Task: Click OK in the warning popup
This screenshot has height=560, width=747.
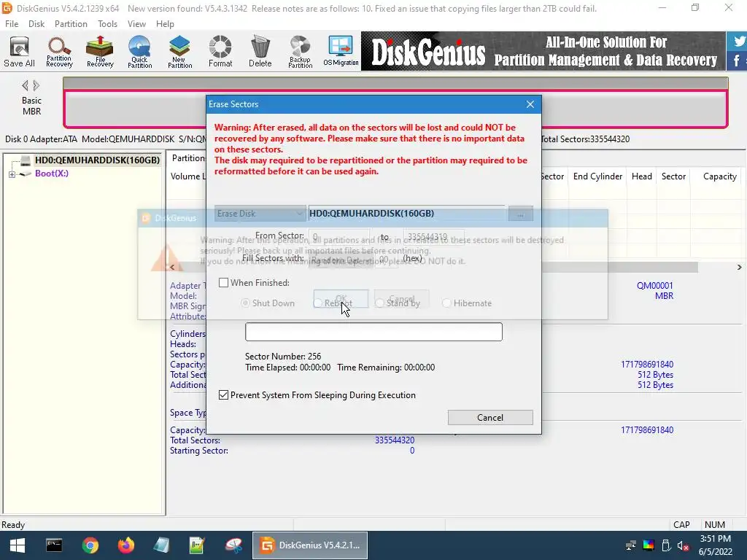Action: click(x=341, y=299)
